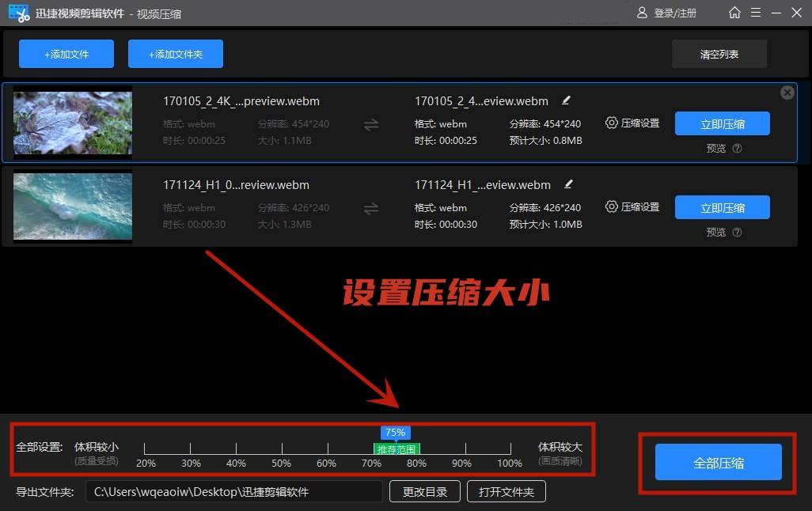The image size is (812, 511).
Task: Select the source name 170105_2_4K_...preview.webm
Action: 241,101
